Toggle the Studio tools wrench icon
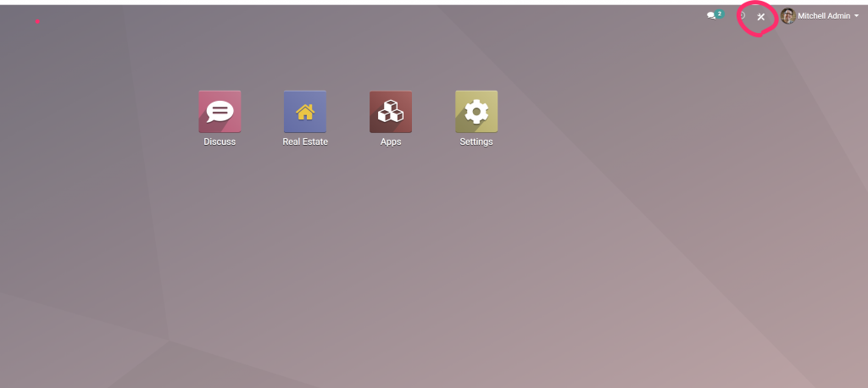 click(x=760, y=17)
